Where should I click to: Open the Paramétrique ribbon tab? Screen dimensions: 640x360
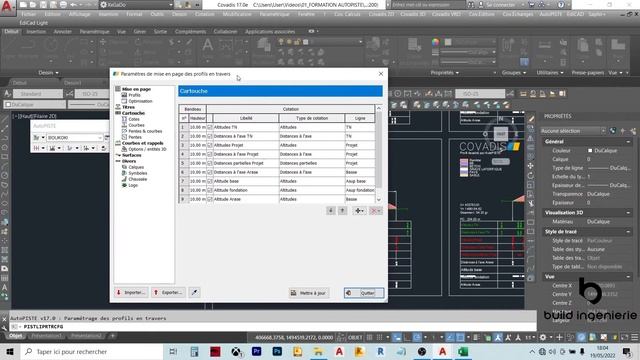(94, 31)
